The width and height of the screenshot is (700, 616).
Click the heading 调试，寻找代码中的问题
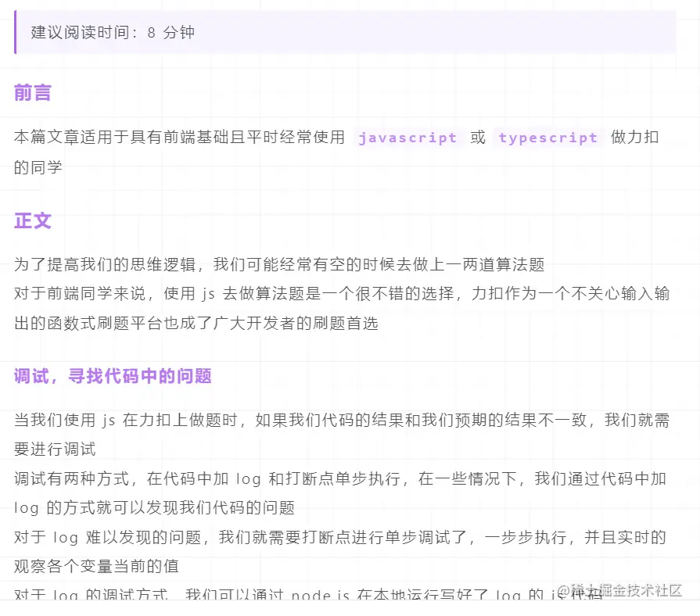click(113, 376)
